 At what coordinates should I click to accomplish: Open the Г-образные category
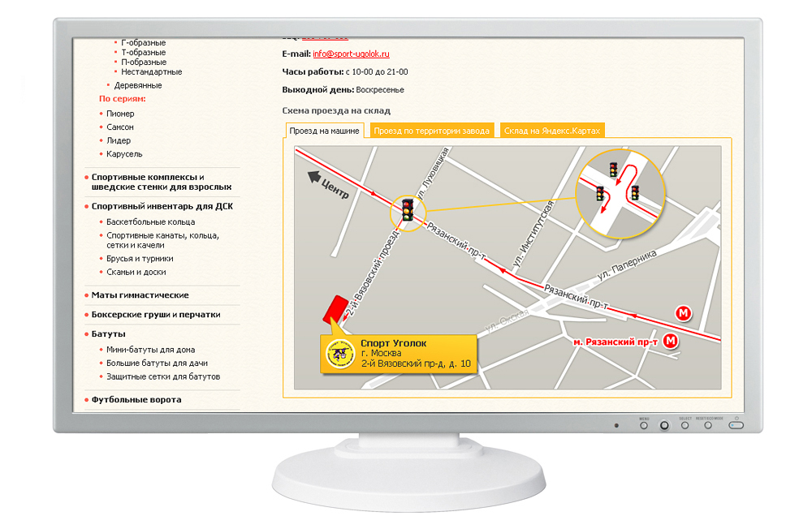pyautogui.click(x=144, y=43)
